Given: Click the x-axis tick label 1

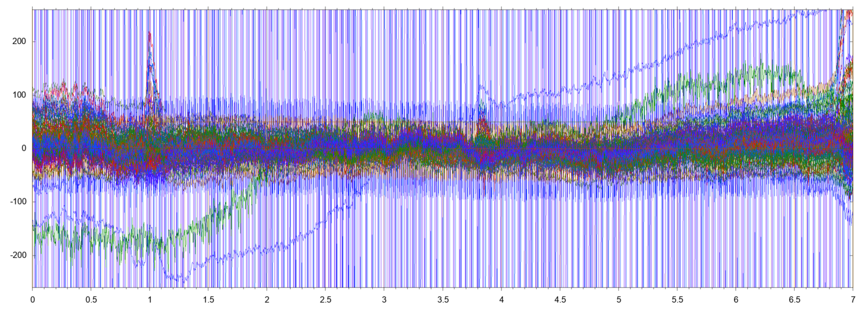Looking at the screenshot, I should [x=149, y=299].
